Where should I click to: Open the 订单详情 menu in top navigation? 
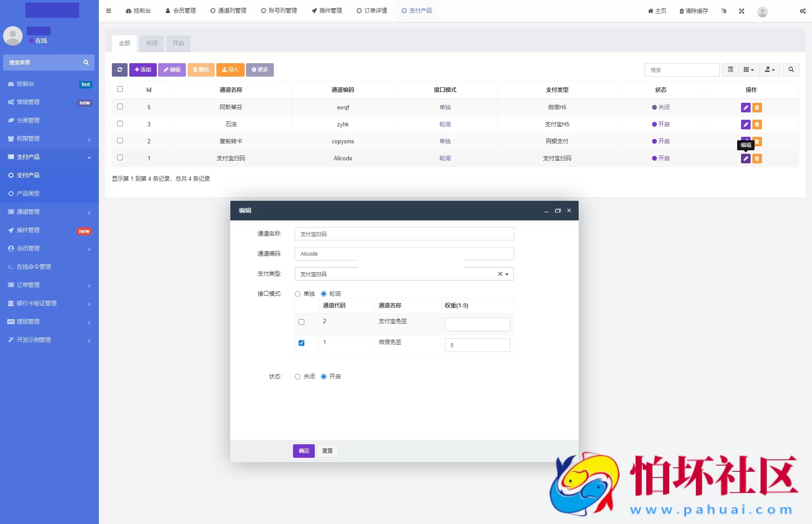pos(372,10)
